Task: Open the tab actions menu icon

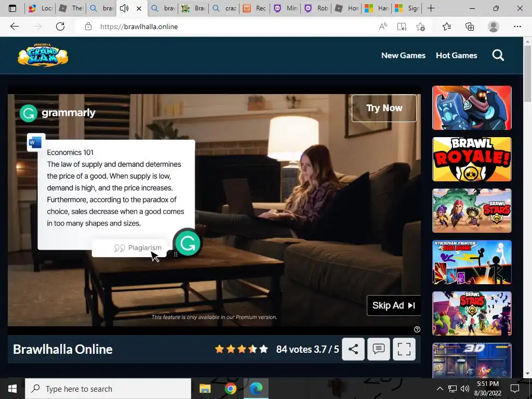Action: pos(12,8)
